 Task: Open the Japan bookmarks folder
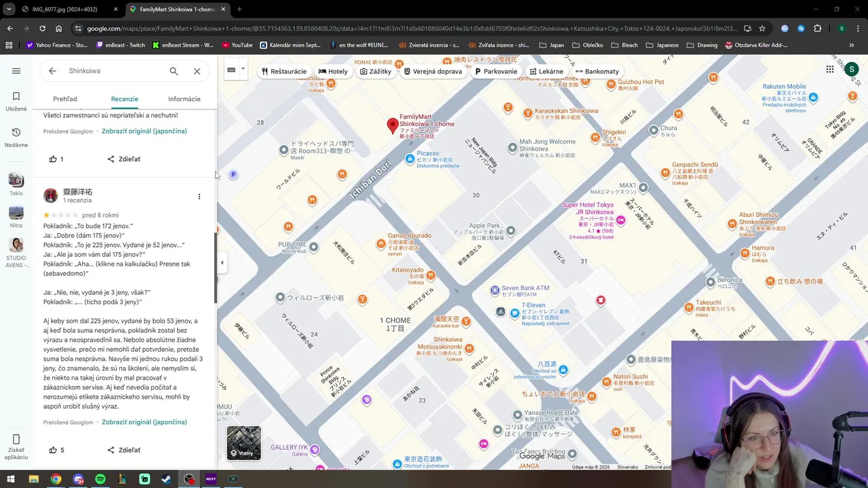[x=551, y=45]
